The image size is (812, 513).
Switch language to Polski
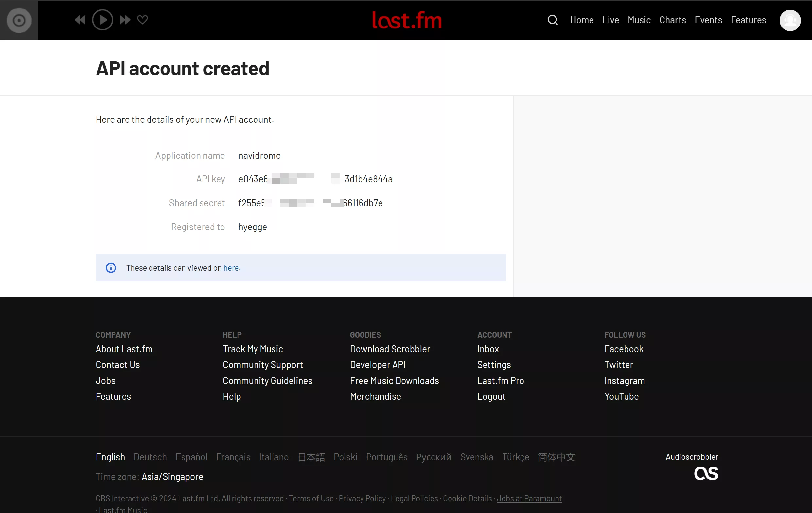[x=345, y=457]
